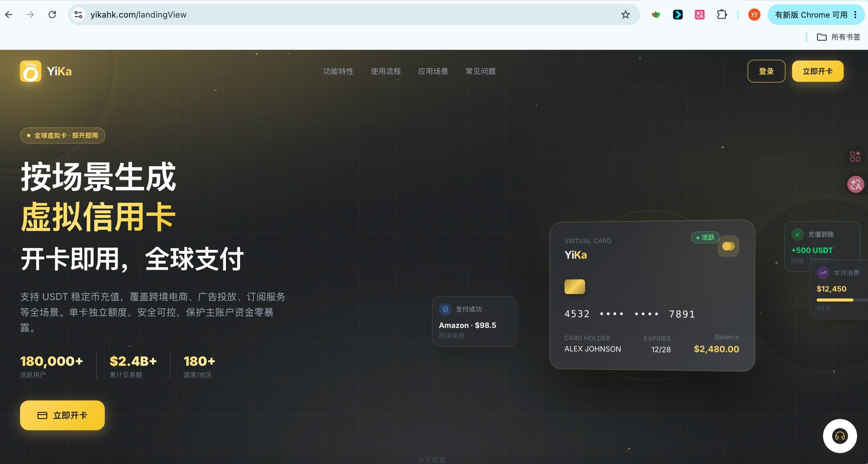Click the large hero 立即开卡 button with card icon
This screenshot has height=464, width=868.
pos(62,415)
